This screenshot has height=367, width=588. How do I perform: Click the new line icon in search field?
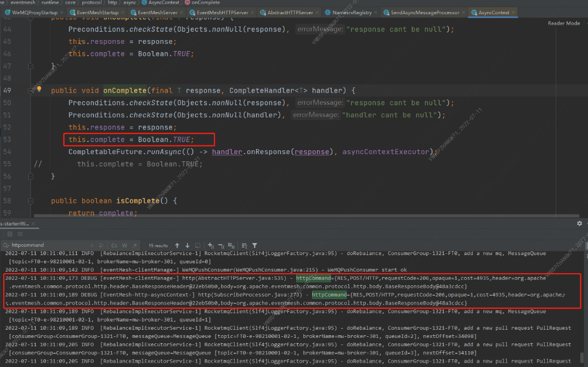coord(101,246)
